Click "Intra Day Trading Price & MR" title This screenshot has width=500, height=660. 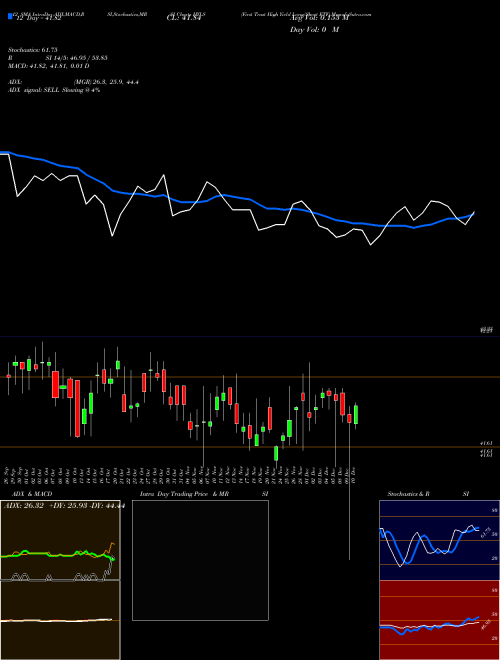pos(184,494)
